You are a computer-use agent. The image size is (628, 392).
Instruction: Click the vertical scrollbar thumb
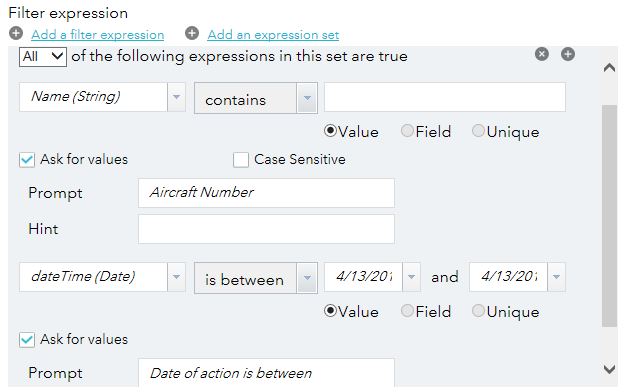tap(609, 216)
